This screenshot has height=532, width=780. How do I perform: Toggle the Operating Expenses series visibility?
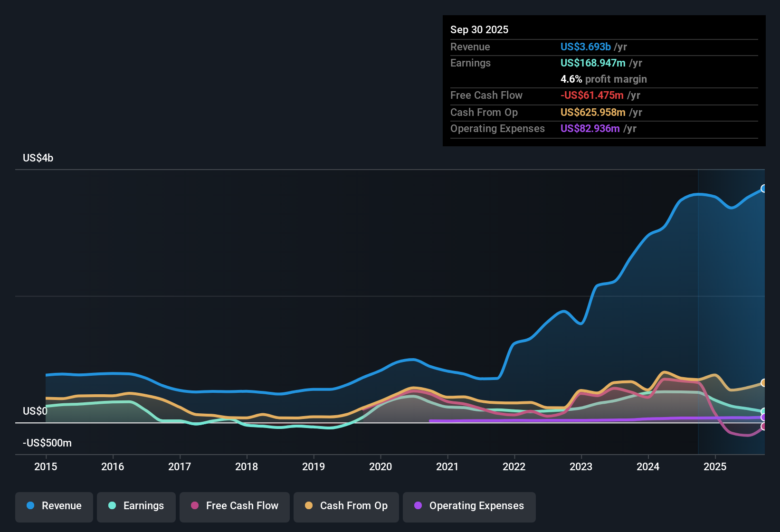469,506
